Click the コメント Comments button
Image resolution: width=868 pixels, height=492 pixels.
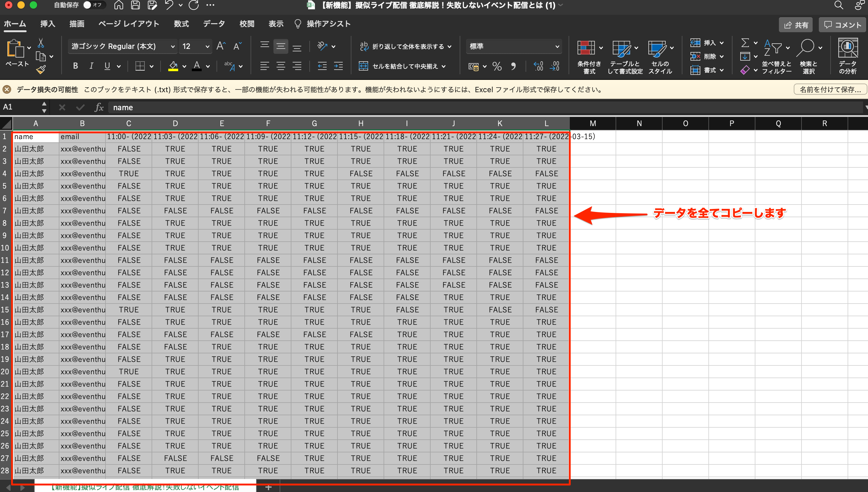[x=842, y=25]
